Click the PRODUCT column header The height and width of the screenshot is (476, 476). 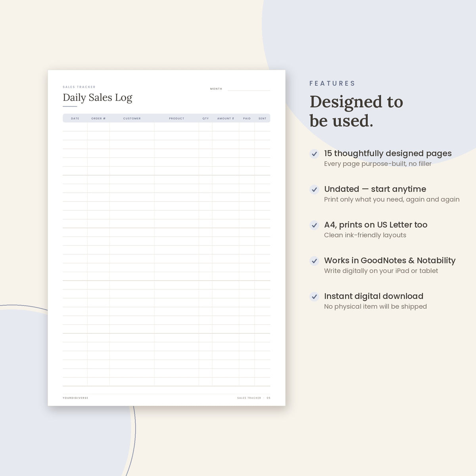click(177, 118)
